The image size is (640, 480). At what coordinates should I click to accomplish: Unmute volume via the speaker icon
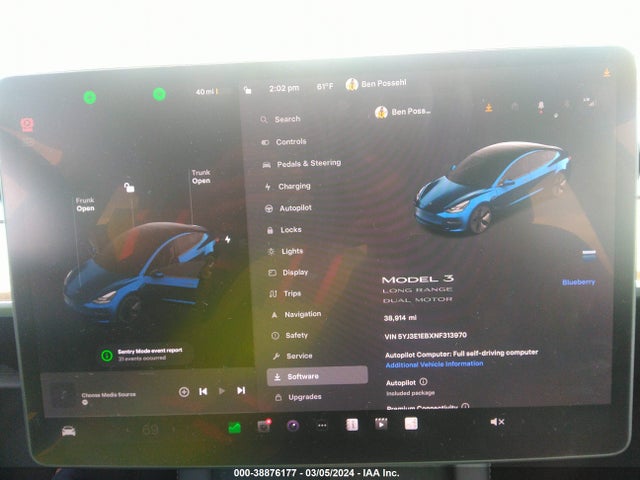tap(497, 422)
